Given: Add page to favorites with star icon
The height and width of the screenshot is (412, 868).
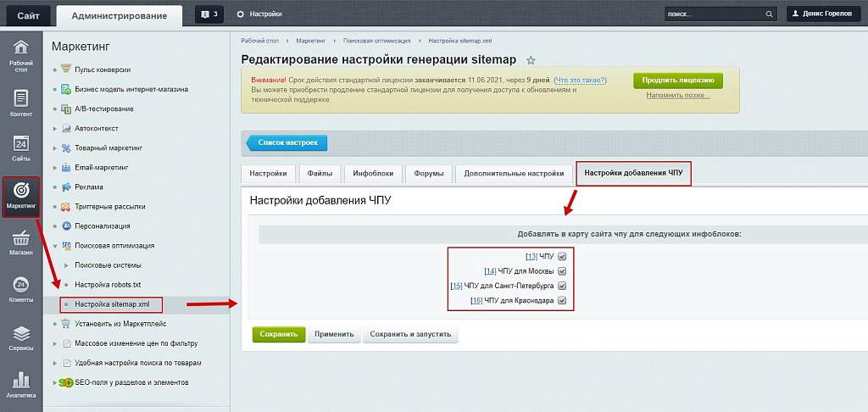Looking at the screenshot, I should (x=531, y=60).
